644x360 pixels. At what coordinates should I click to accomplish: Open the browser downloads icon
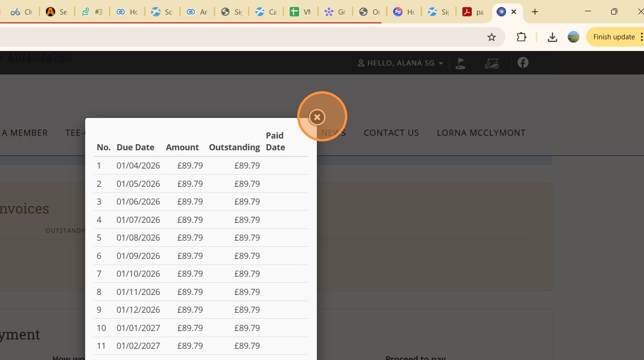click(x=552, y=37)
